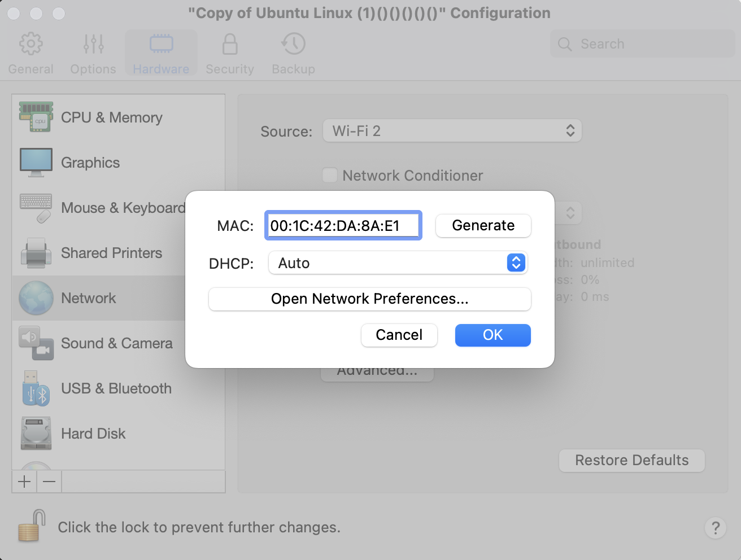Generate a new MAC address
This screenshot has height=560, width=741.
pos(483,226)
